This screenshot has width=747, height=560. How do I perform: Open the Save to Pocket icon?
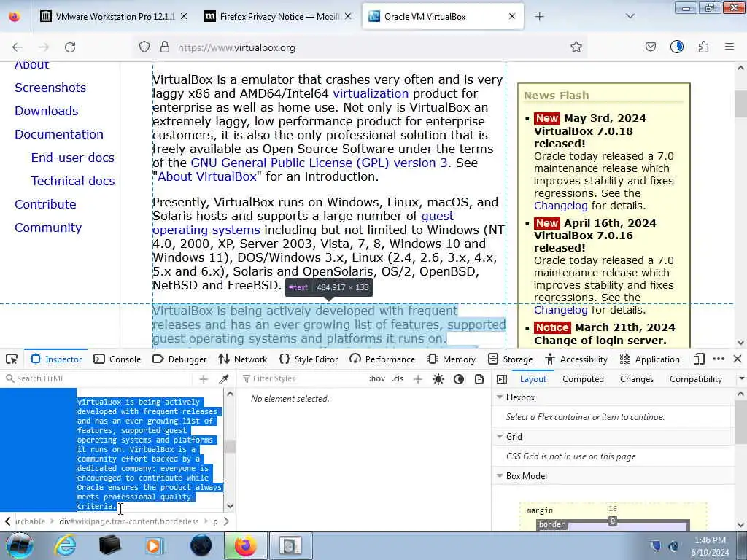pos(650,47)
